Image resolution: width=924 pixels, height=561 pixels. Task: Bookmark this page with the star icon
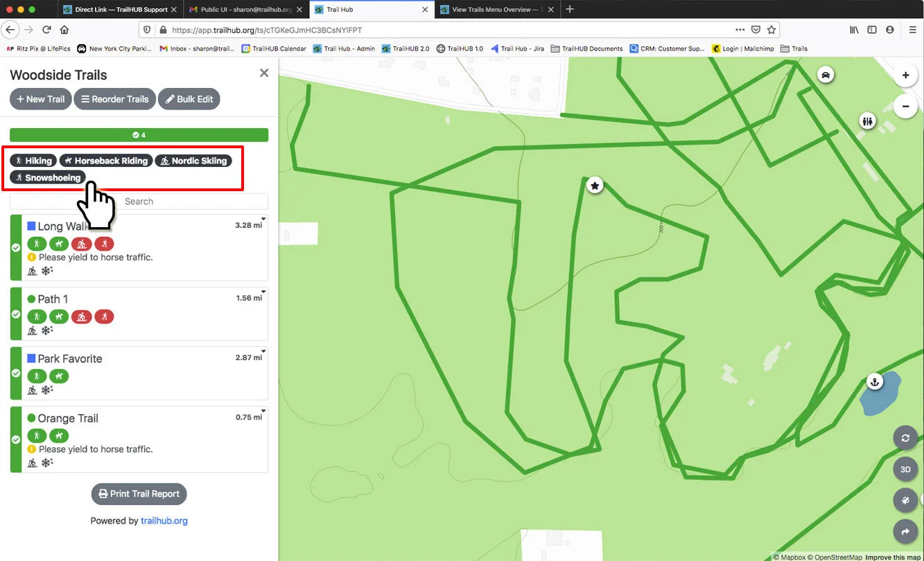[x=771, y=30]
